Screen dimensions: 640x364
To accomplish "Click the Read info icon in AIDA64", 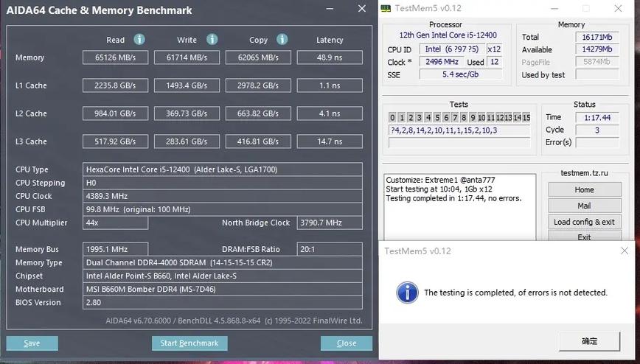I will click(x=139, y=39).
